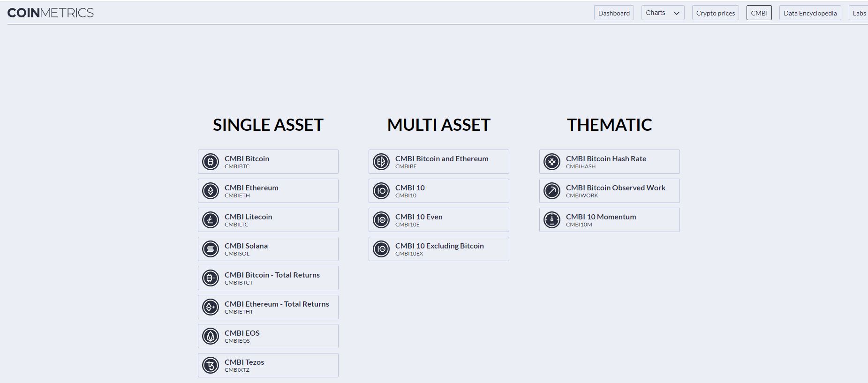868x383 pixels.
Task: Click the Bitcoin Observed Work arrow icon
Action: [552, 191]
